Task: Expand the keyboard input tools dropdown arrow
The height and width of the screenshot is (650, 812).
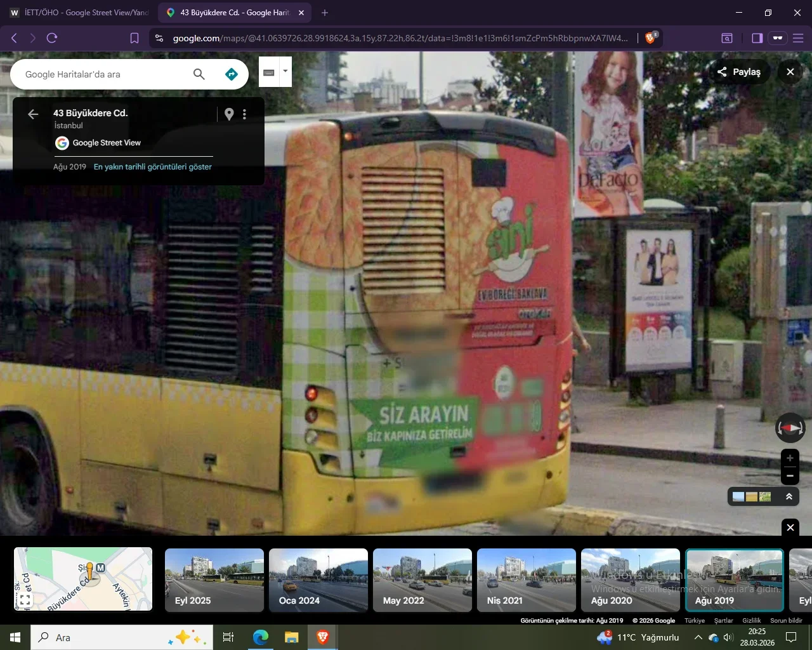Action: click(x=285, y=71)
